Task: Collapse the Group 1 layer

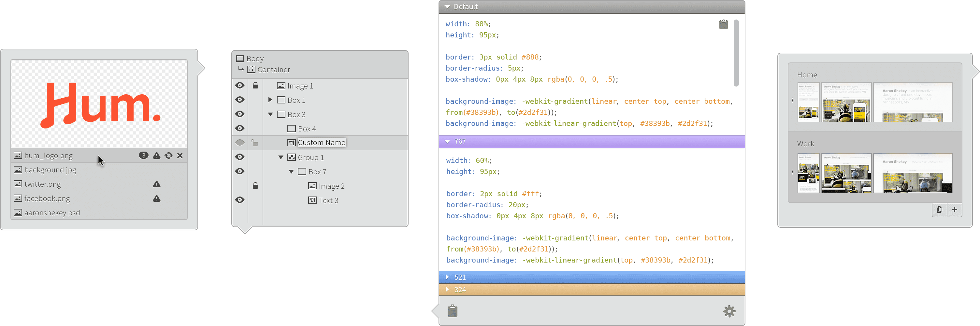Action: [x=281, y=157]
